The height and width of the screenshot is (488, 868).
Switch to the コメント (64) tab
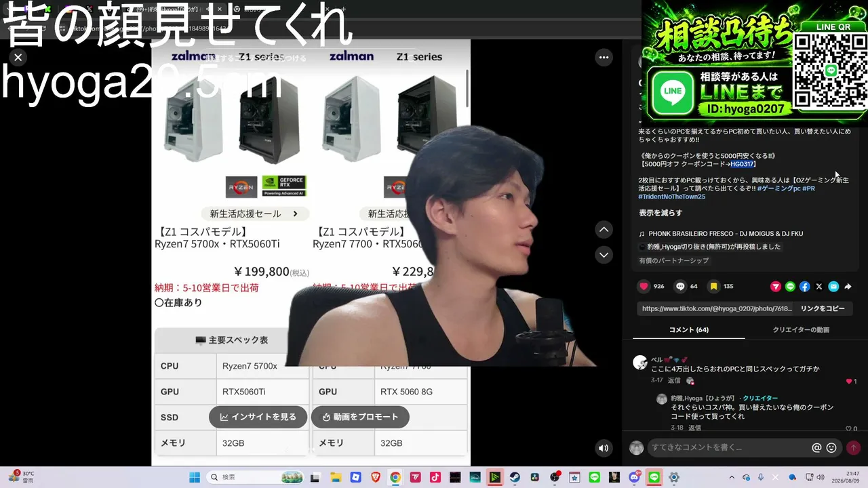pos(688,330)
